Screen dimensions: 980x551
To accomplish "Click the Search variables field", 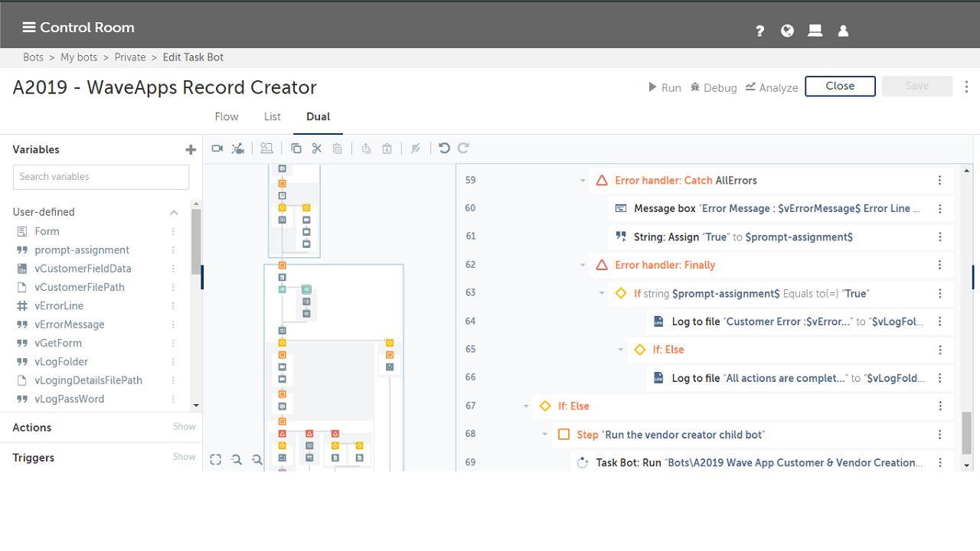I will pyautogui.click(x=101, y=177).
